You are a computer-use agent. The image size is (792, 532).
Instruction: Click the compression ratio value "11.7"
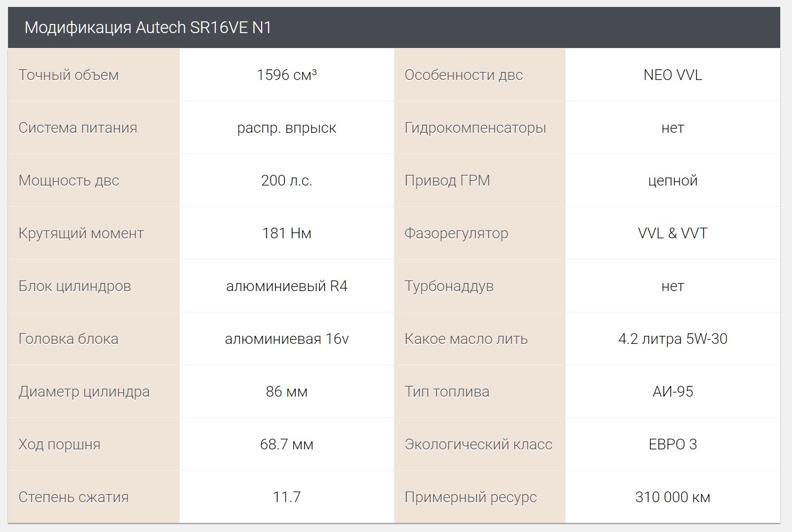[x=287, y=497]
